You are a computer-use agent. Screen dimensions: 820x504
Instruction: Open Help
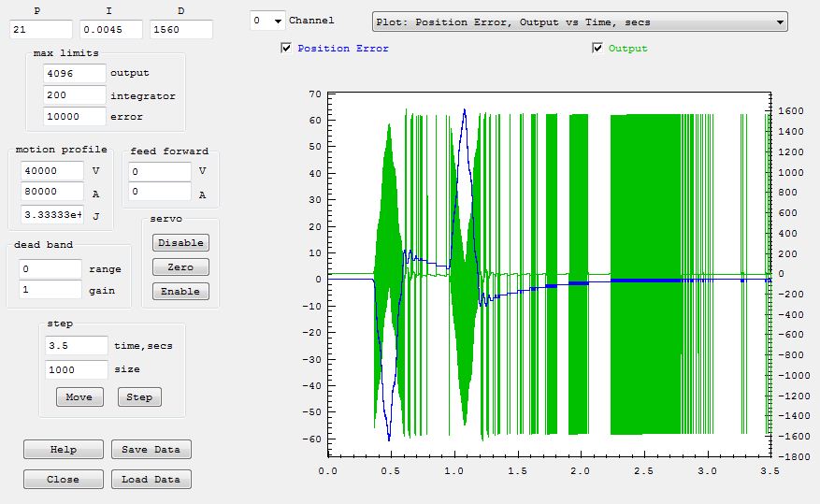tap(64, 450)
